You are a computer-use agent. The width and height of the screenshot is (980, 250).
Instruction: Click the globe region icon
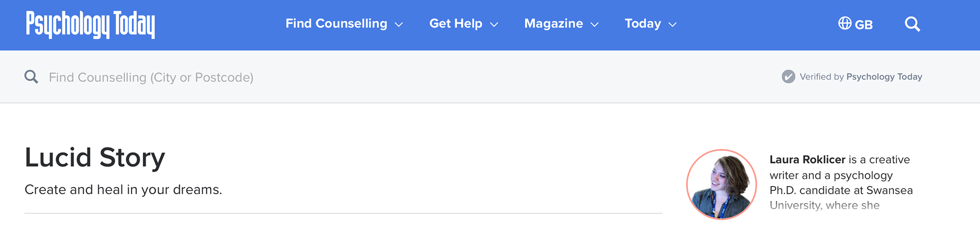pyautogui.click(x=845, y=24)
